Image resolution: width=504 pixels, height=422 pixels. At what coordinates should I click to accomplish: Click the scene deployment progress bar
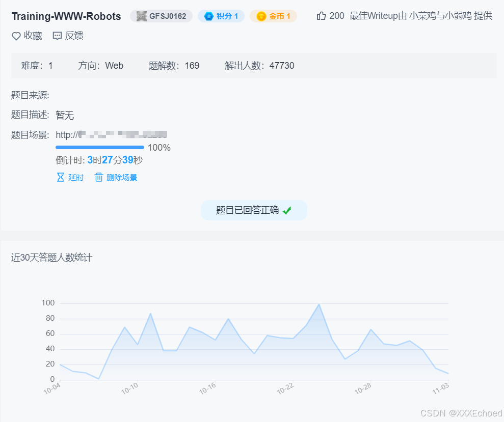99,147
